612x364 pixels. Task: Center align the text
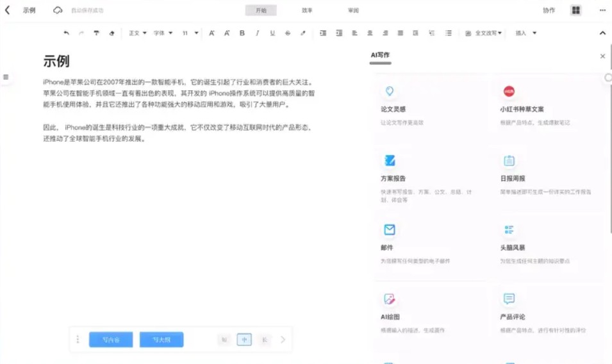(x=370, y=33)
